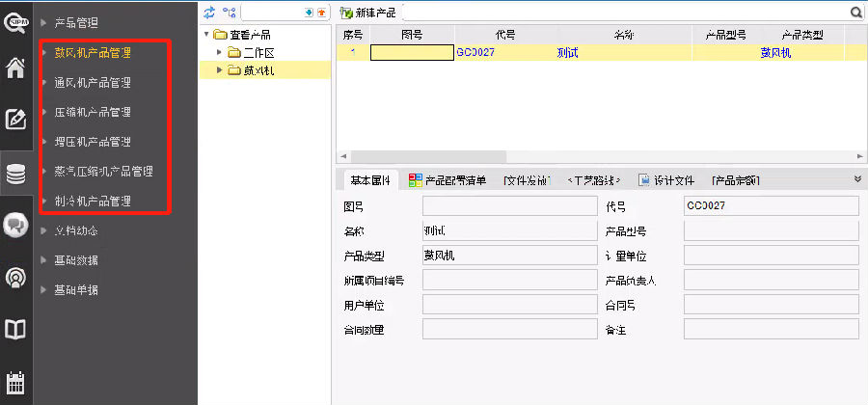Image resolution: width=868 pixels, height=405 pixels.
Task: Click the 测试 name cell in table
Action: click(x=623, y=53)
